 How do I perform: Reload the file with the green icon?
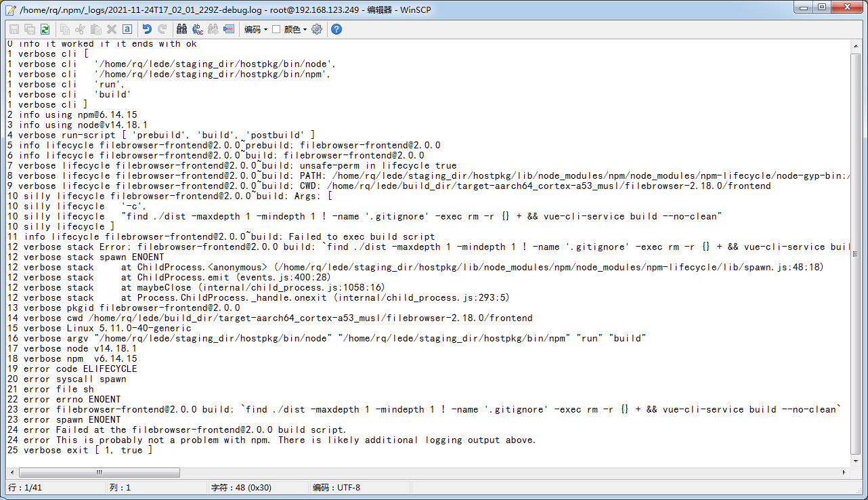coord(45,29)
